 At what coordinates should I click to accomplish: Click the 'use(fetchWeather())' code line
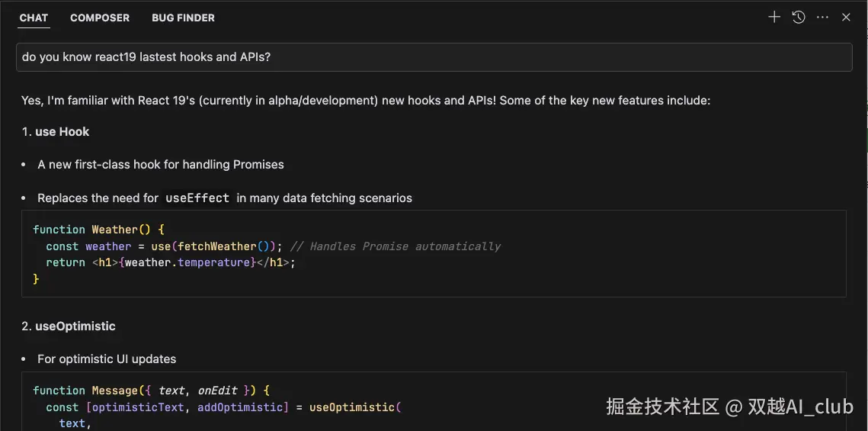point(164,246)
